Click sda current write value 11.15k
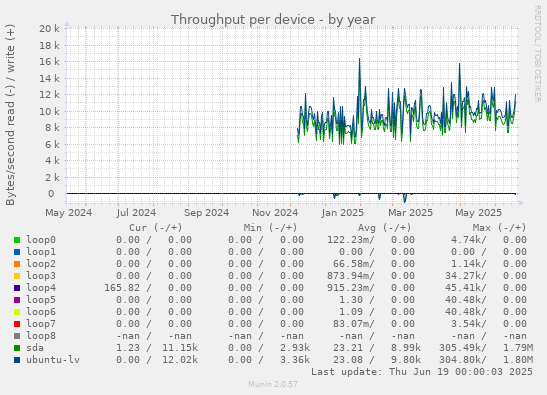Image resolution: width=547 pixels, height=395 pixels. click(x=180, y=348)
